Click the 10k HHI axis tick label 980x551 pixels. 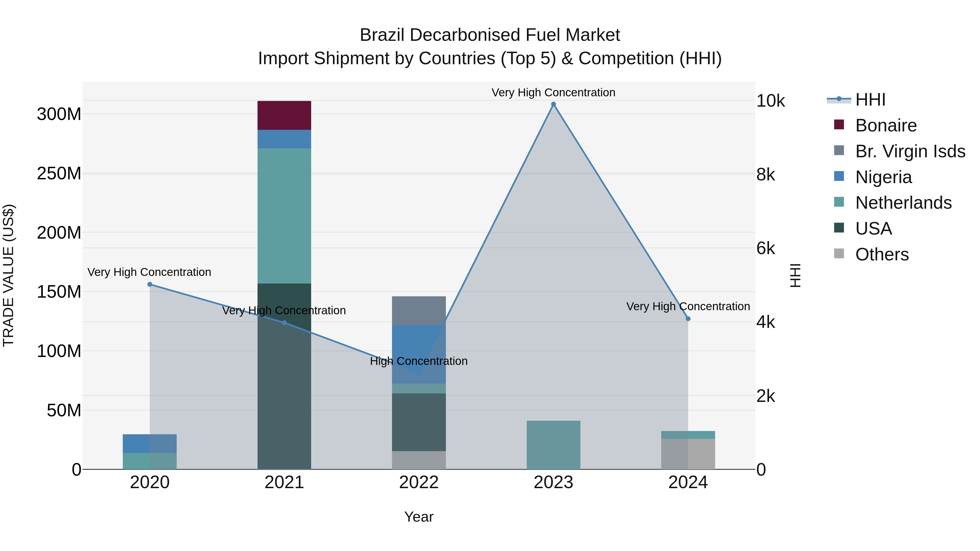(771, 101)
